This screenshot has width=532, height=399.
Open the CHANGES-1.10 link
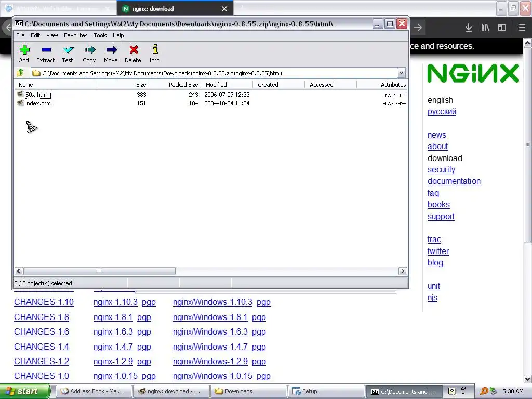(x=44, y=302)
